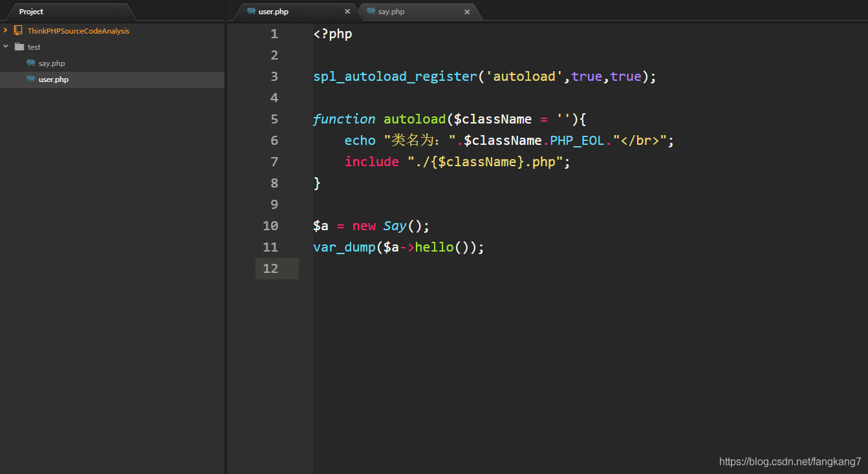Click the PHP icon on the user.php tab
The image size is (868, 474).
click(251, 12)
